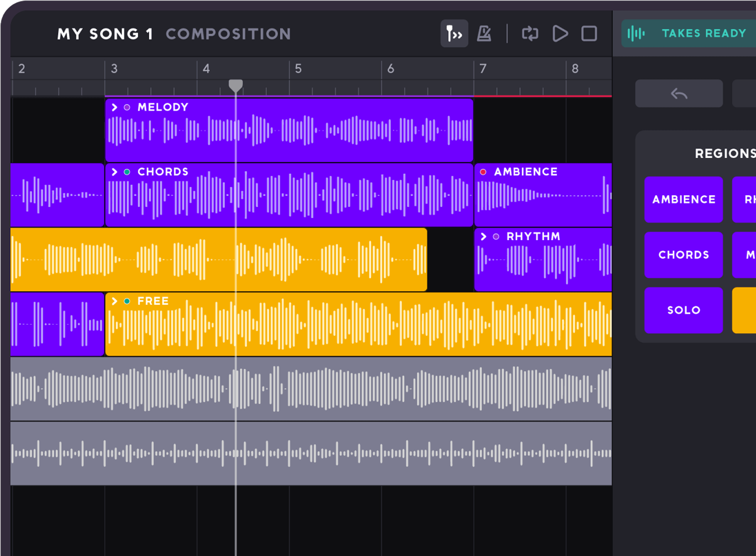Click the Takes Ready waveform icon
The image size is (756, 556).
click(x=636, y=33)
